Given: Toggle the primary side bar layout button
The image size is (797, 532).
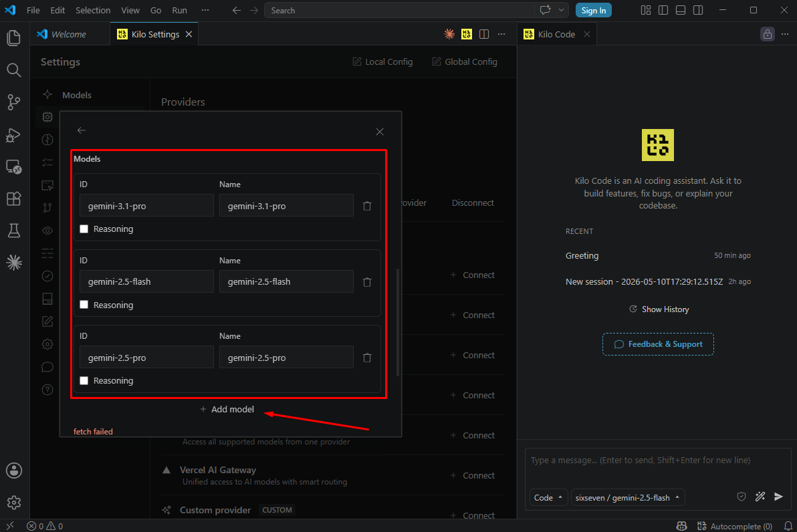Looking at the screenshot, I should (663, 10).
